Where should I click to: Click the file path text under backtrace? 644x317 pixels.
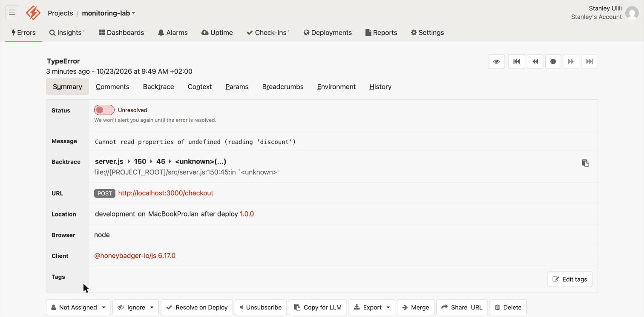pyautogui.click(x=187, y=172)
